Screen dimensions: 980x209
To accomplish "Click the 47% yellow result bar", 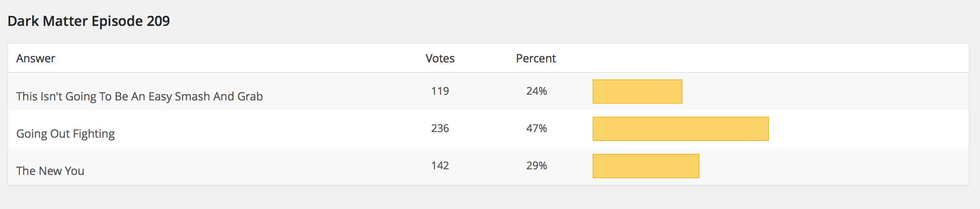I will [681, 129].
